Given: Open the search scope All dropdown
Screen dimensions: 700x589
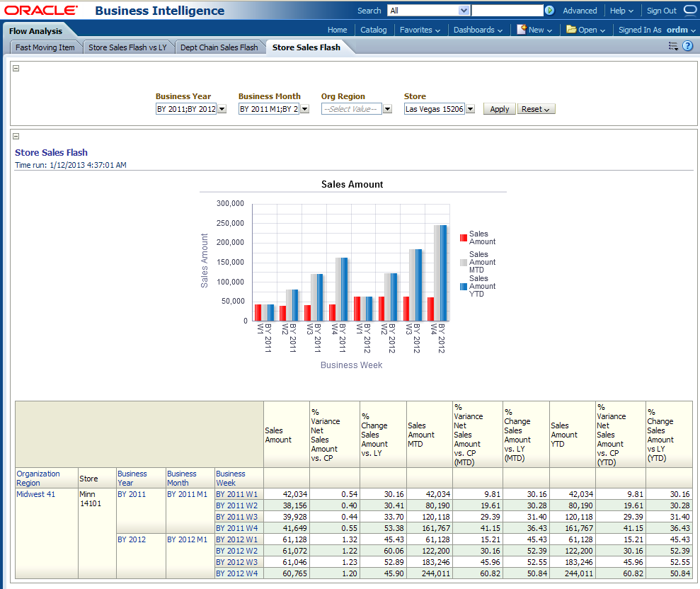Looking at the screenshot, I should pyautogui.click(x=464, y=11).
